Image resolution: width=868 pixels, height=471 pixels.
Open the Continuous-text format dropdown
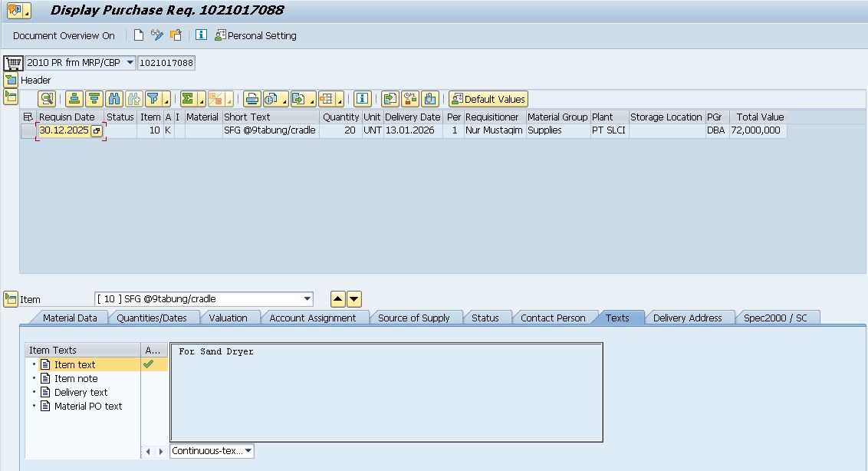click(x=248, y=451)
